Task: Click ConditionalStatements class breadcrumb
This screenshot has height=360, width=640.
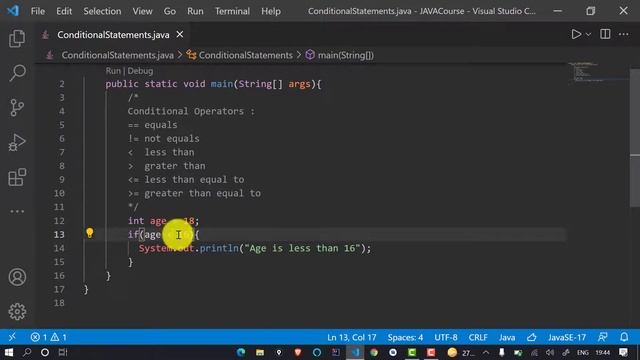Action: click(x=246, y=55)
